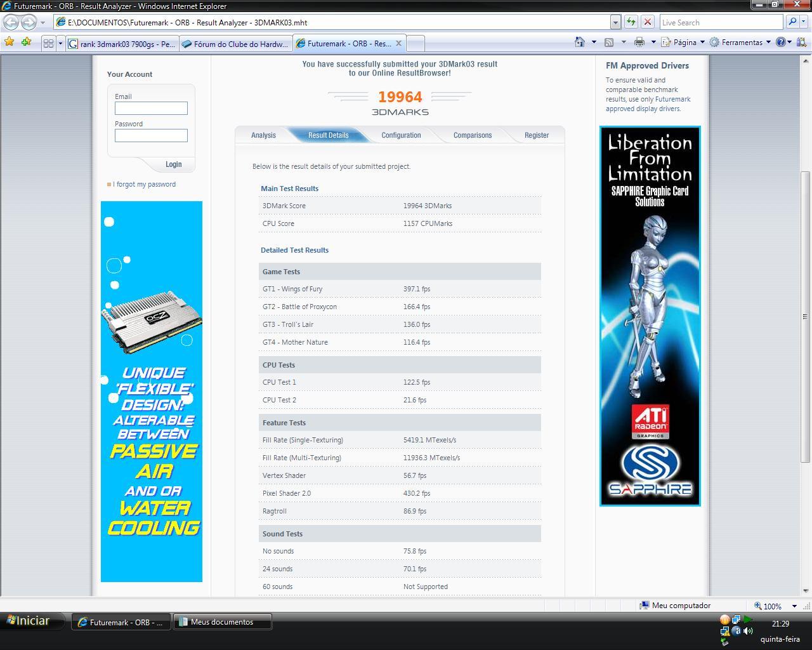Open a new blank browser tab
Viewport: 812px width, 650px height.
415,44
